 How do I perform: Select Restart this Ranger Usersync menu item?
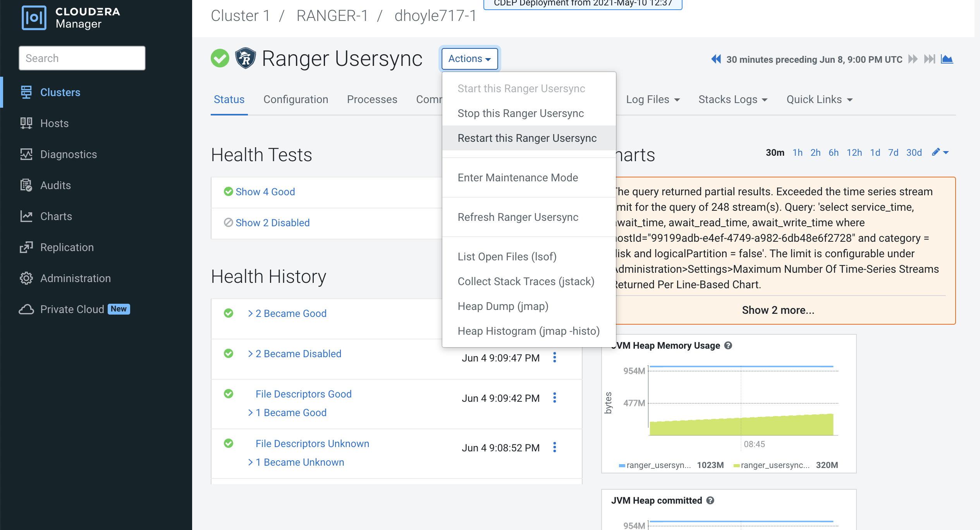[527, 138]
